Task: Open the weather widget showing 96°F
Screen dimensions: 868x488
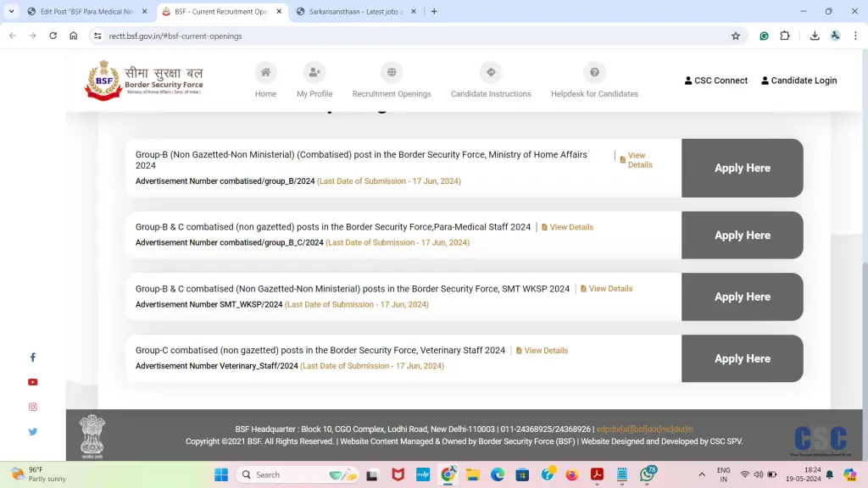Action: (39, 474)
